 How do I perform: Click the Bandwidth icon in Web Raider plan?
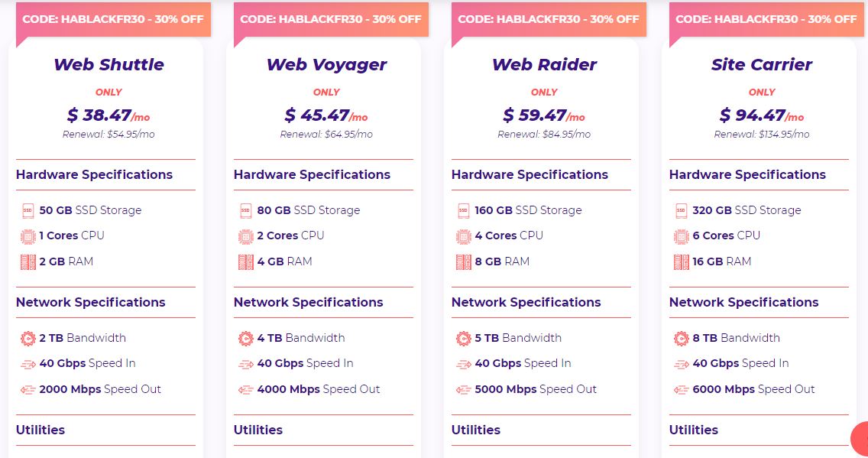click(463, 338)
